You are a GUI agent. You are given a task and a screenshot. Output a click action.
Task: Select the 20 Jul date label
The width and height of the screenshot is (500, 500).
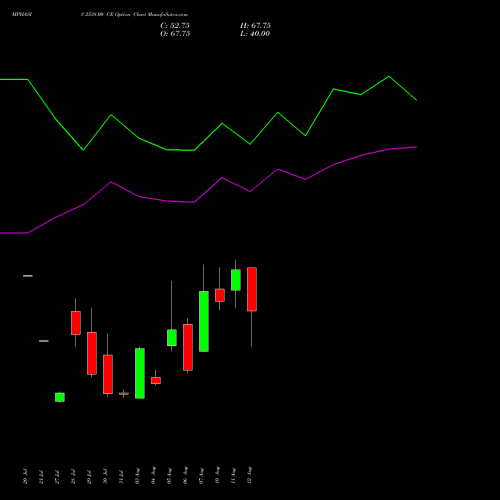pyautogui.click(x=25, y=476)
